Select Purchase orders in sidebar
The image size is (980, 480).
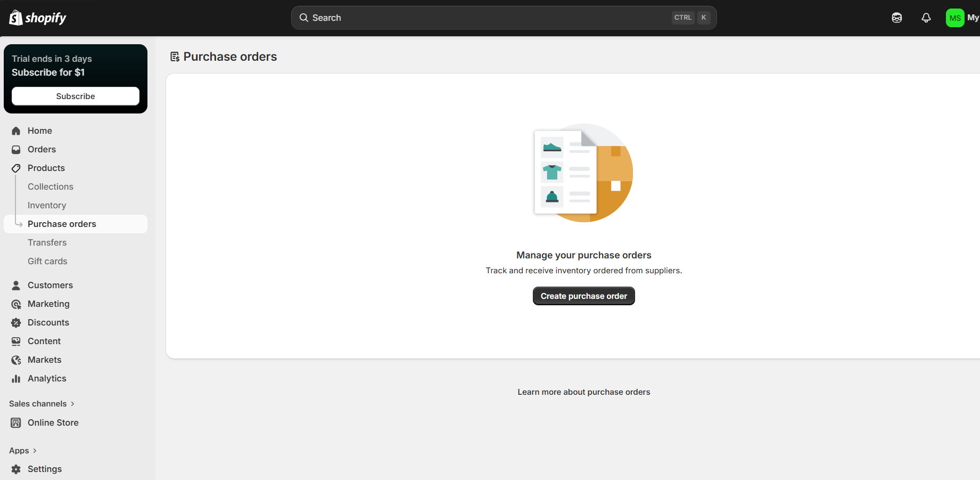click(x=76, y=224)
